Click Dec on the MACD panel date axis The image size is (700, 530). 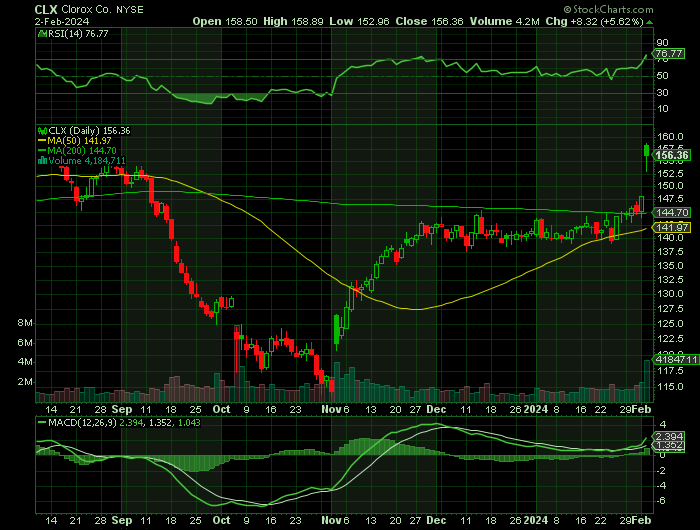coord(436,520)
